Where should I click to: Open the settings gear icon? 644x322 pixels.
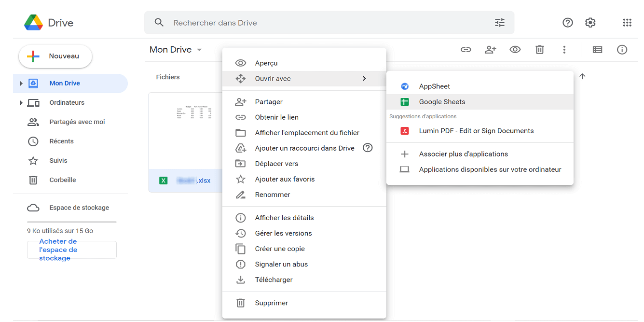pos(590,23)
